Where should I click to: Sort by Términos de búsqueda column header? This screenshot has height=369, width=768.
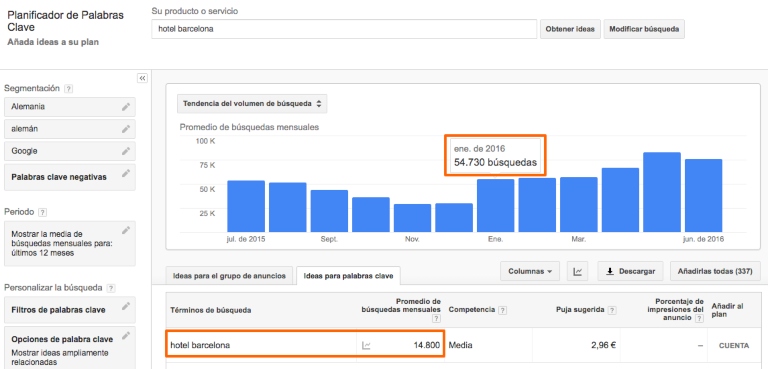(211, 310)
